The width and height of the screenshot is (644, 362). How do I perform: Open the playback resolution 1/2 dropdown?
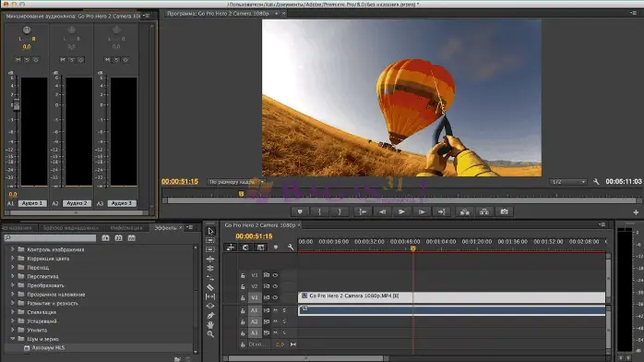568,182
